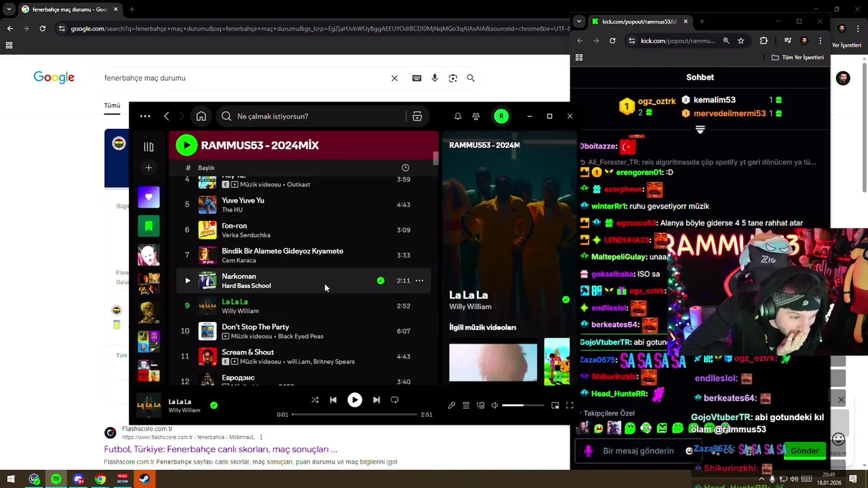This screenshot has height=488, width=868.
Task: Toggle saved checkmark on Narkoman row
Action: point(380,281)
